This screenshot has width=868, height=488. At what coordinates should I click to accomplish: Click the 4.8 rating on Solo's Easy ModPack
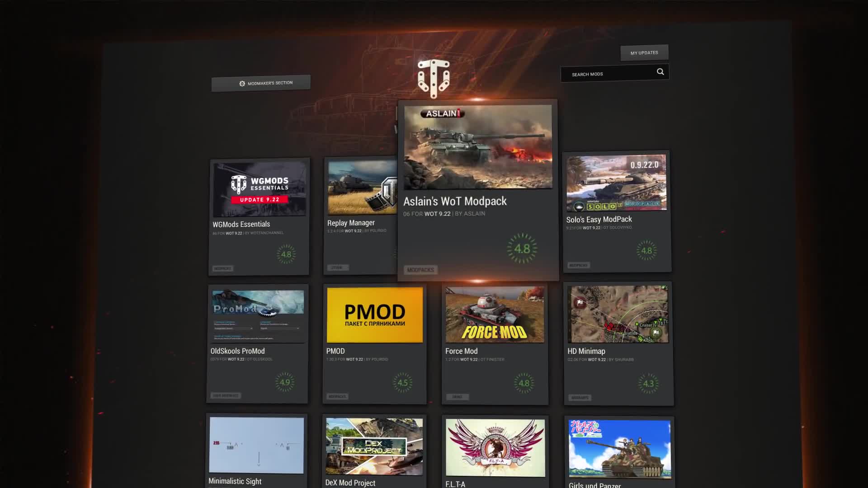pyautogui.click(x=646, y=250)
